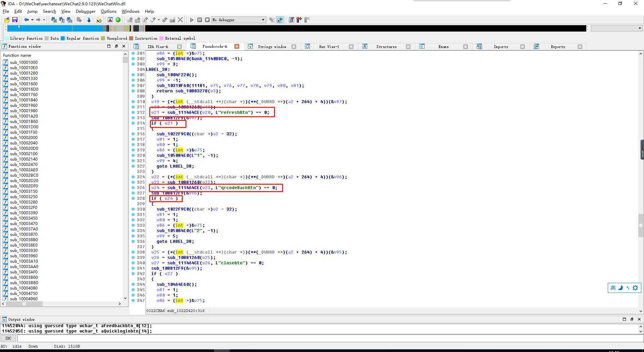Click the green circle toolbar icon
Viewport: 644px width, 352px height.
[118, 20]
